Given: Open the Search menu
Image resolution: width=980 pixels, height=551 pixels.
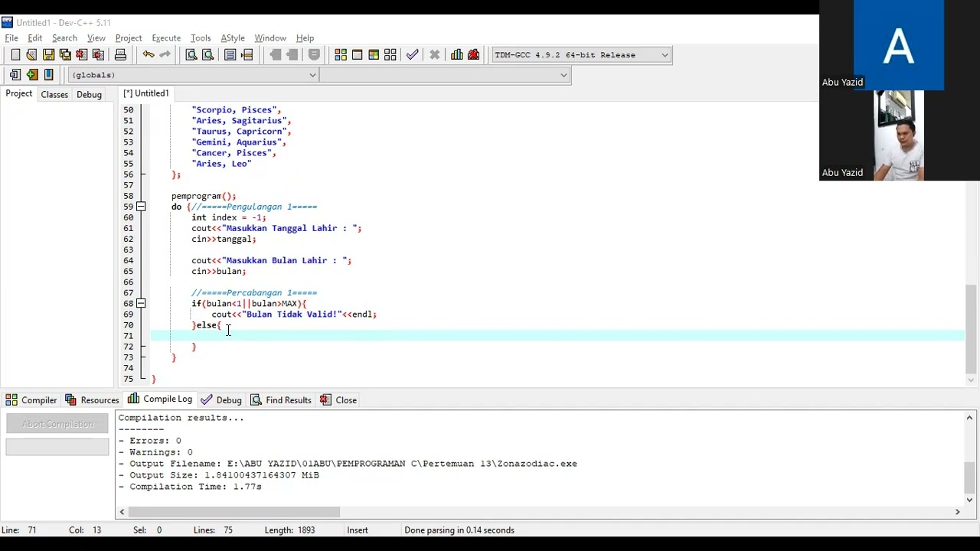Looking at the screenshot, I should point(64,37).
